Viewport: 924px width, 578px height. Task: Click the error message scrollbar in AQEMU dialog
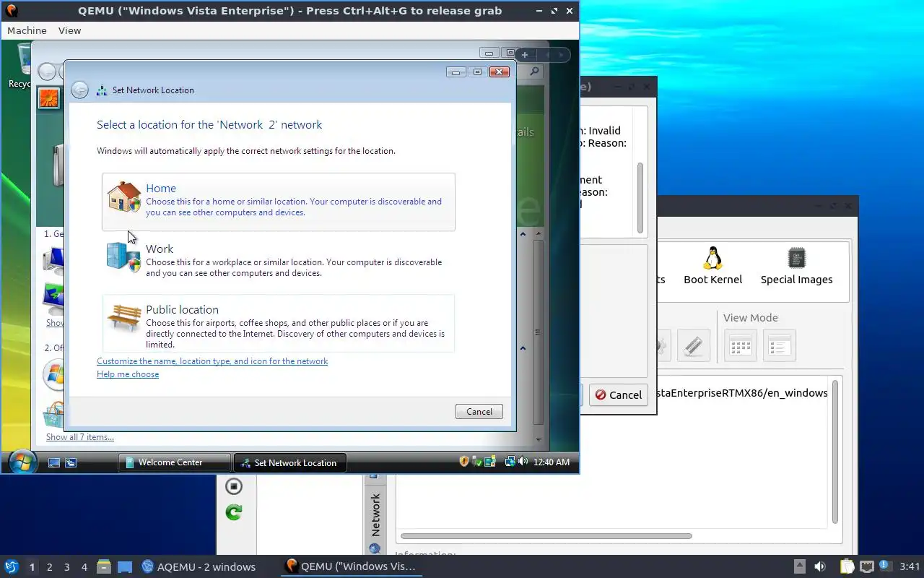tap(640, 197)
